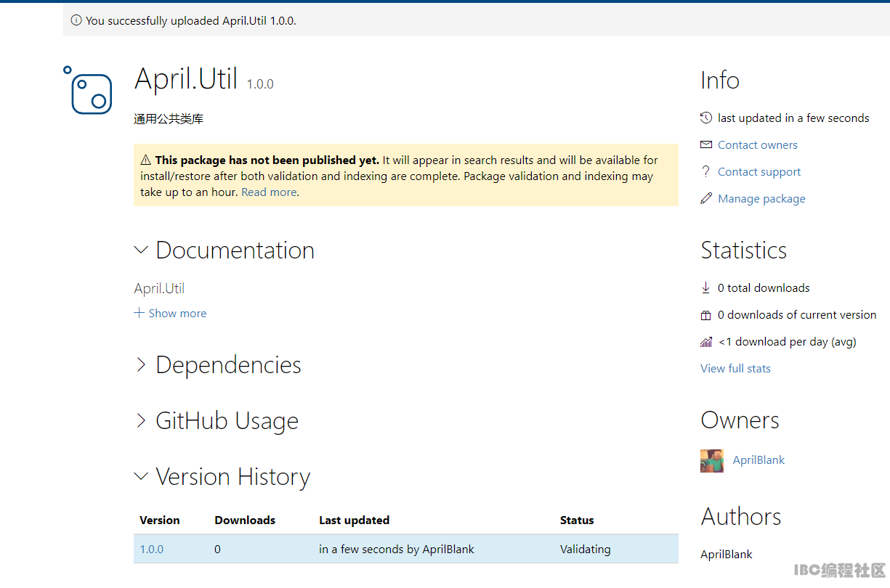The height and width of the screenshot is (588, 890).
Task: Click the warning triangle icon in unpublished notice
Action: [x=146, y=160]
